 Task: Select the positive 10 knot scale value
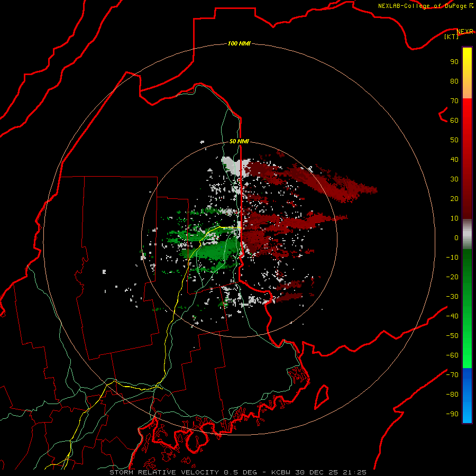454,218
